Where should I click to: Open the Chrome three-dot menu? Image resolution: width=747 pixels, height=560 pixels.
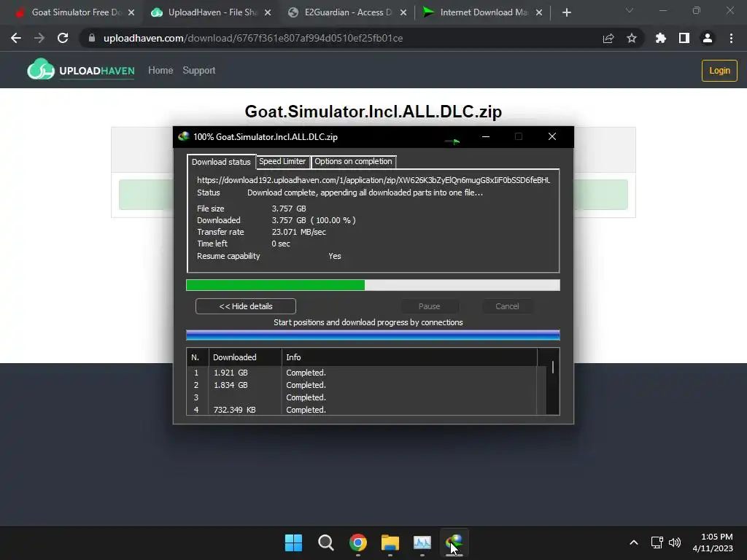[x=731, y=38]
